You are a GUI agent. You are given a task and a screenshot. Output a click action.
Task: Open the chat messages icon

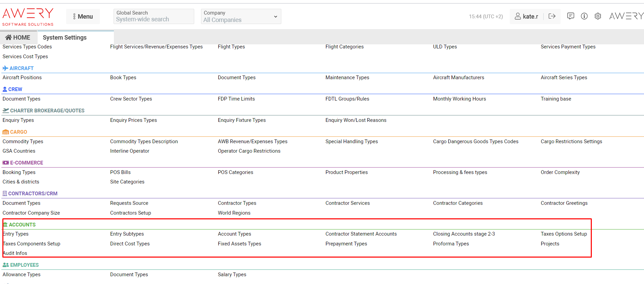pyautogui.click(x=570, y=16)
